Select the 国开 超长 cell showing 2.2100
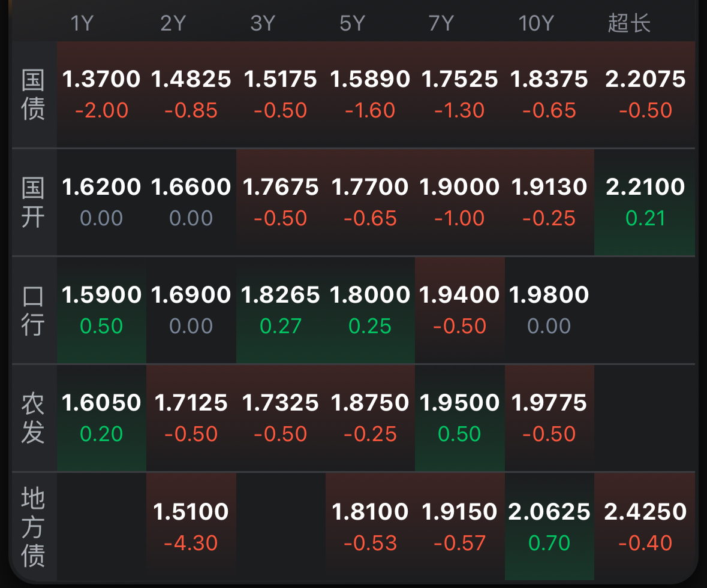The image size is (707, 588). 645,201
